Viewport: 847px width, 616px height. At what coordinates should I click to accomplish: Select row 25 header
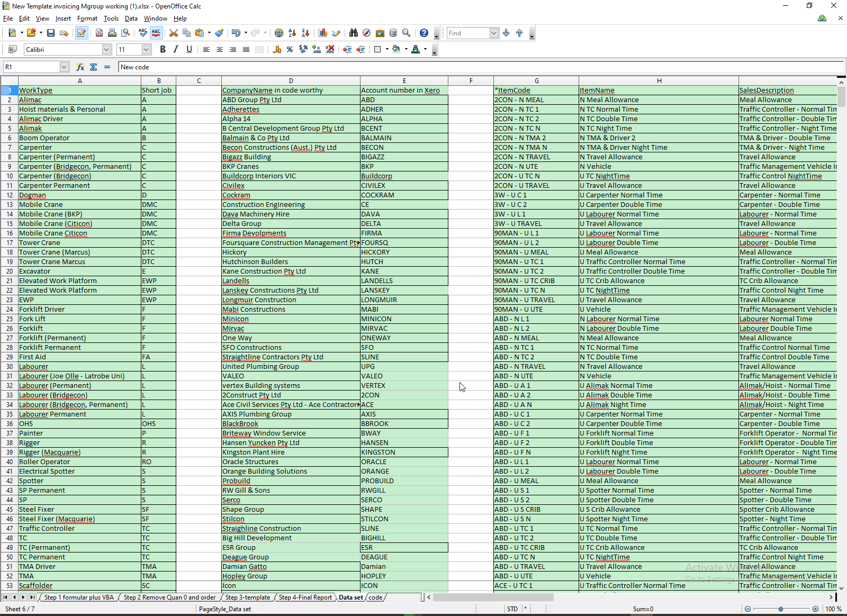point(9,319)
